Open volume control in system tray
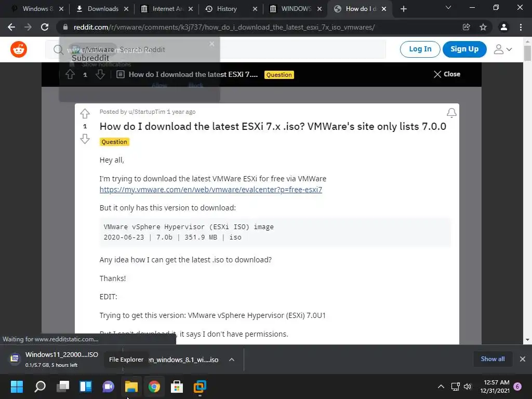532x399 pixels. point(468,387)
